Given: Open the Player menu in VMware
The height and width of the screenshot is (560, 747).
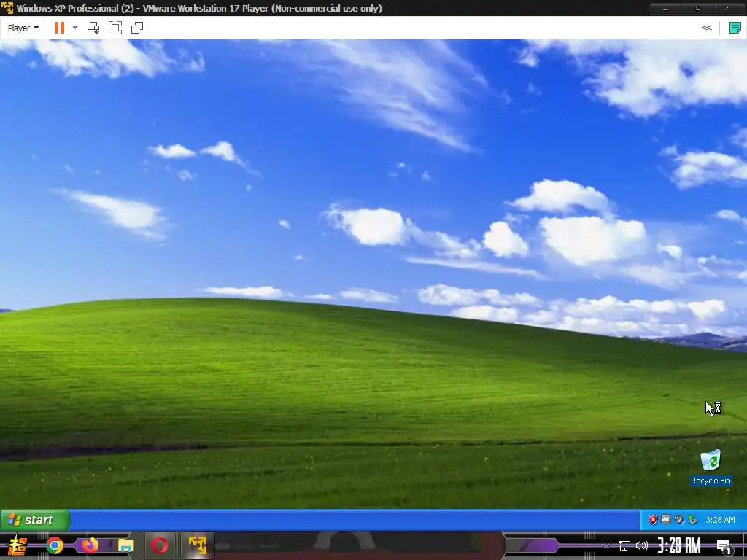Looking at the screenshot, I should click(23, 28).
